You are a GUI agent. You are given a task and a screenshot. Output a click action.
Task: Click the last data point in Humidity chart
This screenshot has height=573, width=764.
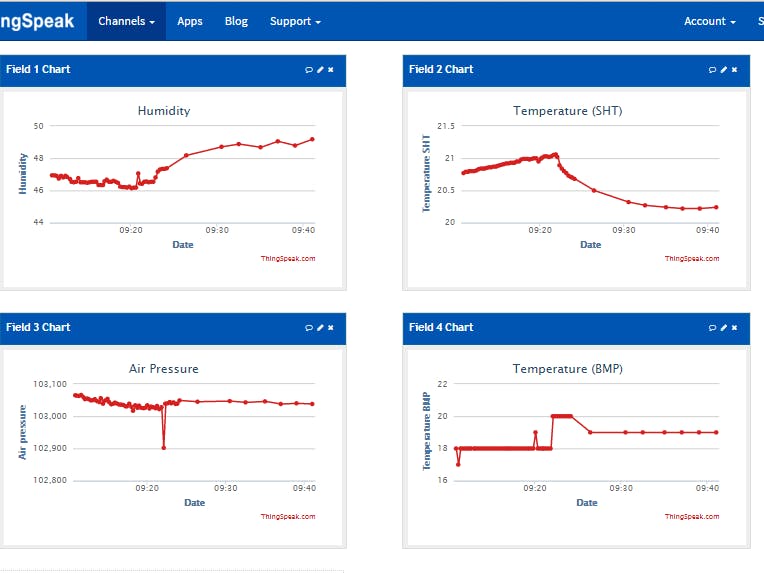[312, 139]
